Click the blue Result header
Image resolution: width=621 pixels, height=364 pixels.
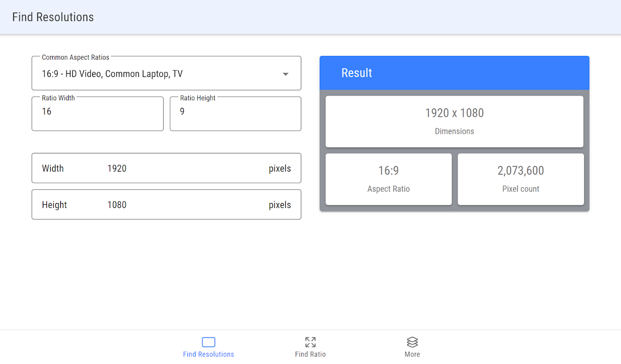[x=454, y=73]
